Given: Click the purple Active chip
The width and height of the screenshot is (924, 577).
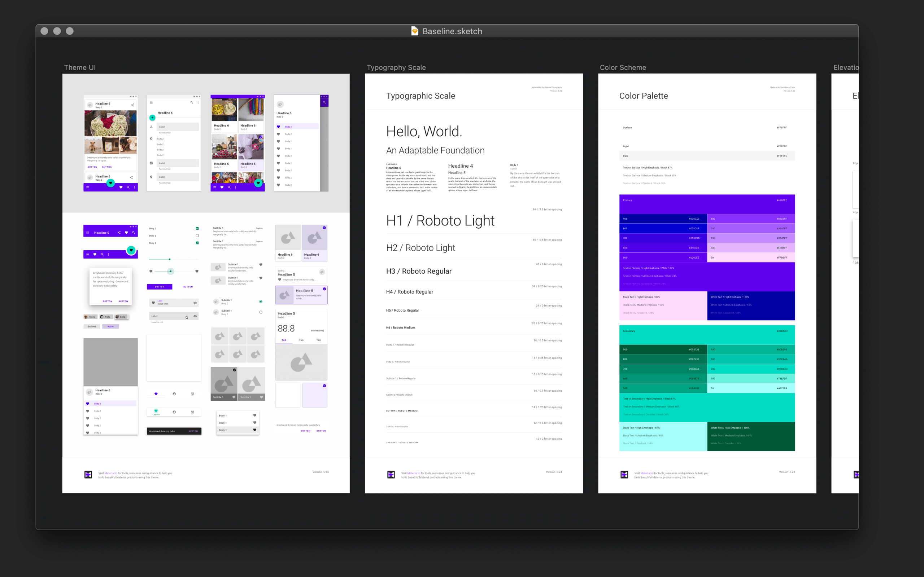Looking at the screenshot, I should [x=111, y=326].
